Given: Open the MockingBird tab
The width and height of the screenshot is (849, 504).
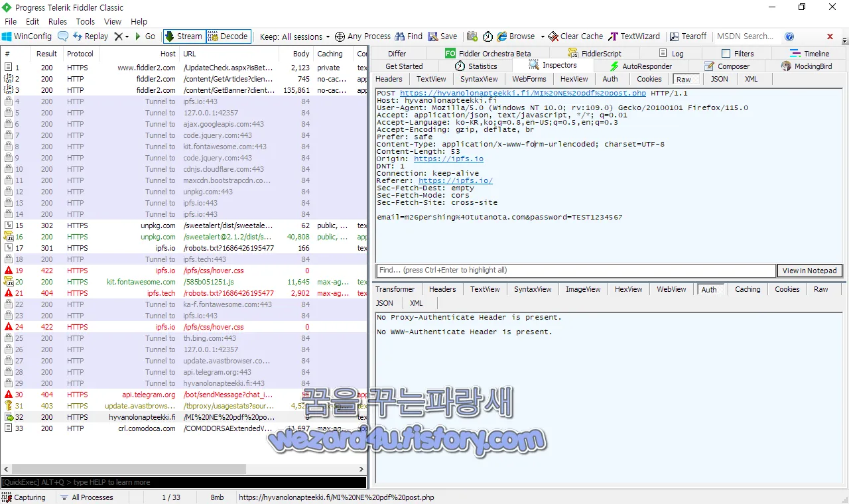Looking at the screenshot, I should click(806, 66).
